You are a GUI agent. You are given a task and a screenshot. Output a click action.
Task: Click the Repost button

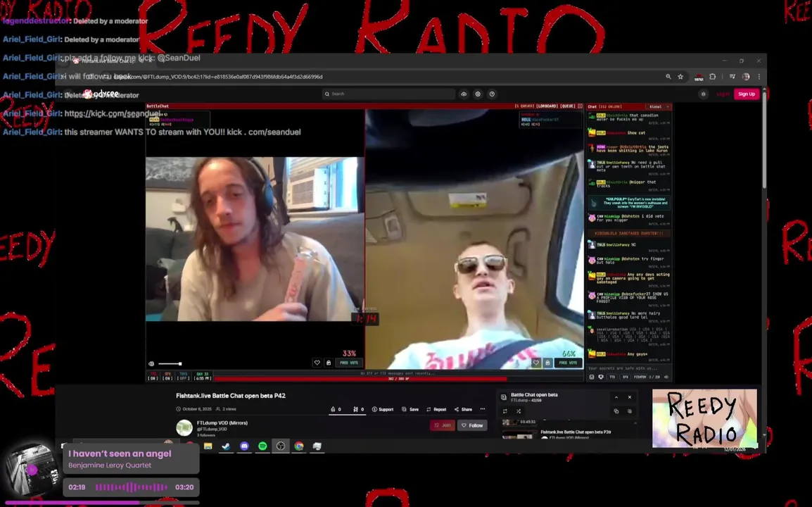(436, 409)
